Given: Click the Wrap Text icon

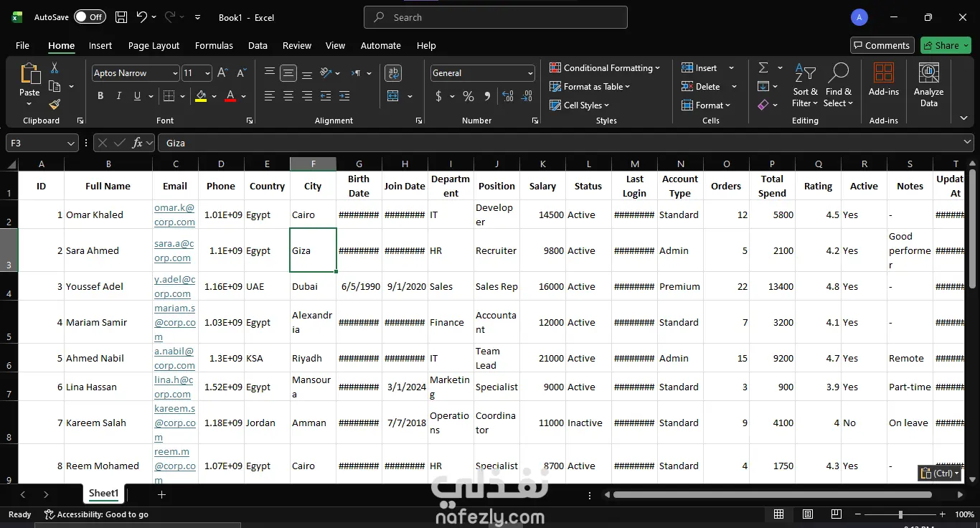Looking at the screenshot, I should click(393, 73).
